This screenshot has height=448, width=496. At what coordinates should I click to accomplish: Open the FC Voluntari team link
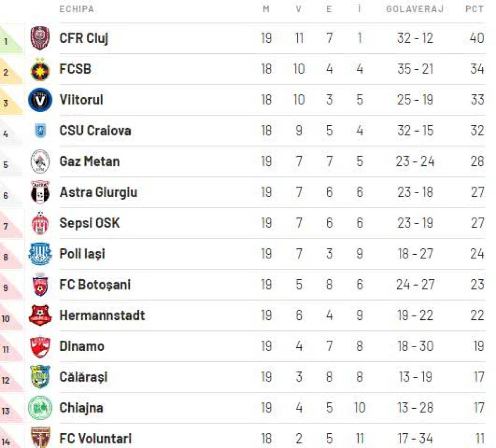tap(95, 439)
